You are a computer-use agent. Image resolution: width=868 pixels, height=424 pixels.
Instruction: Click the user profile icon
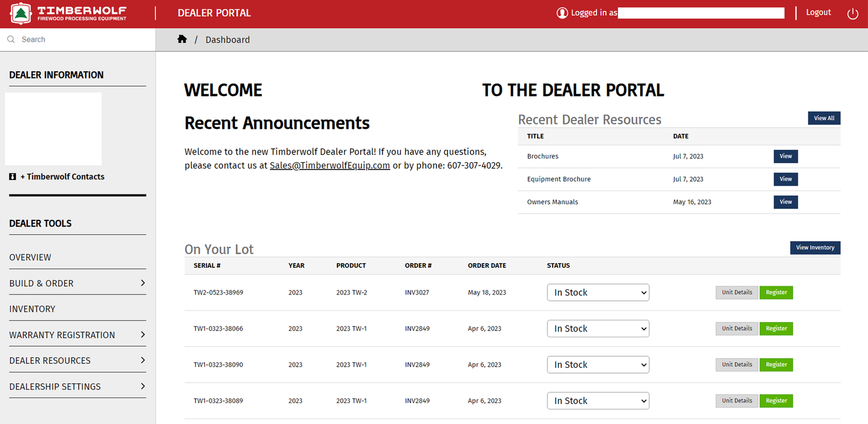point(562,13)
